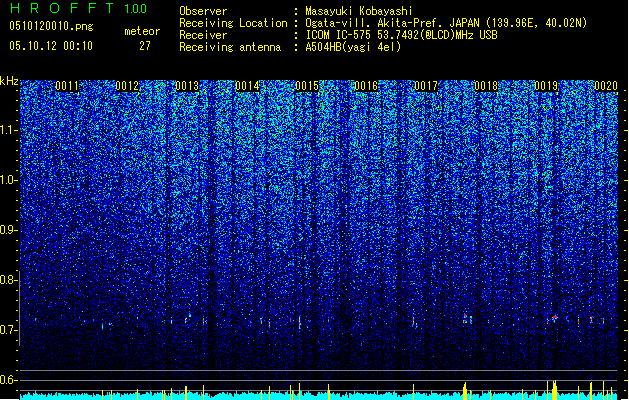Click the 0017 time marker
This screenshot has height=400, width=629.
pyautogui.click(x=426, y=86)
